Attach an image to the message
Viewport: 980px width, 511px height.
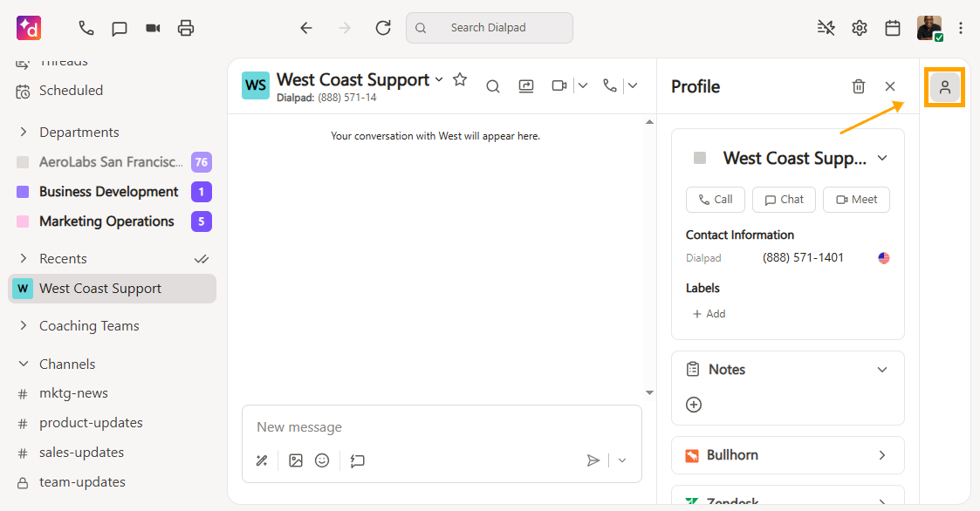(296, 461)
